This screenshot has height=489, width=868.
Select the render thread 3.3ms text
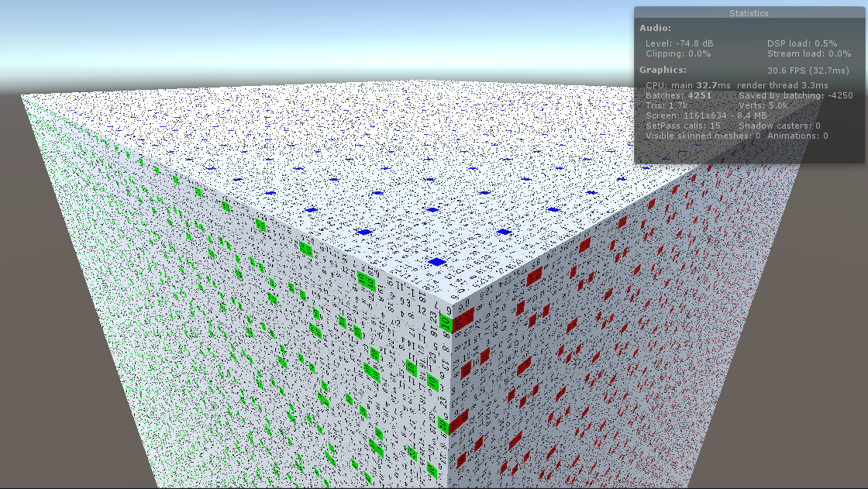pyautogui.click(x=783, y=85)
